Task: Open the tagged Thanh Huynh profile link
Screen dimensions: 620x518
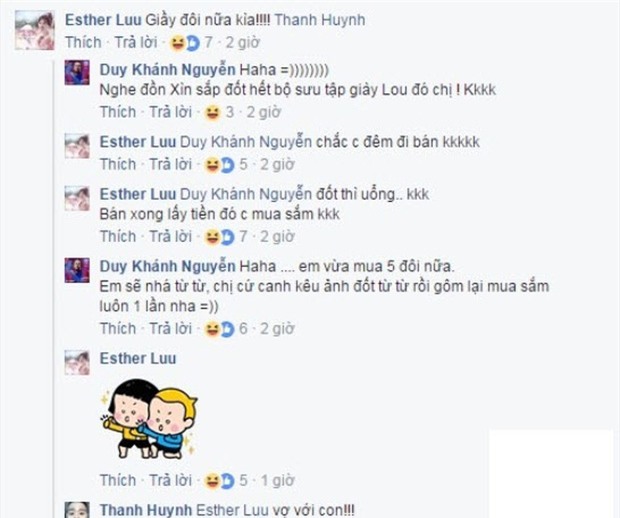Action: click(319, 20)
